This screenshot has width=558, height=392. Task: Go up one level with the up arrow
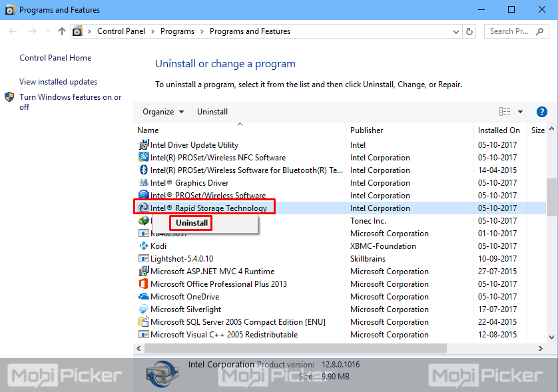(x=61, y=31)
